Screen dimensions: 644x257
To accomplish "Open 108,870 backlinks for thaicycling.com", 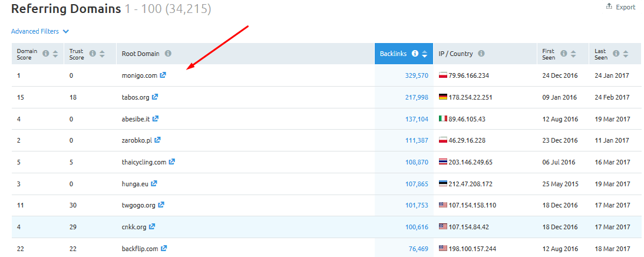I will tap(417, 163).
